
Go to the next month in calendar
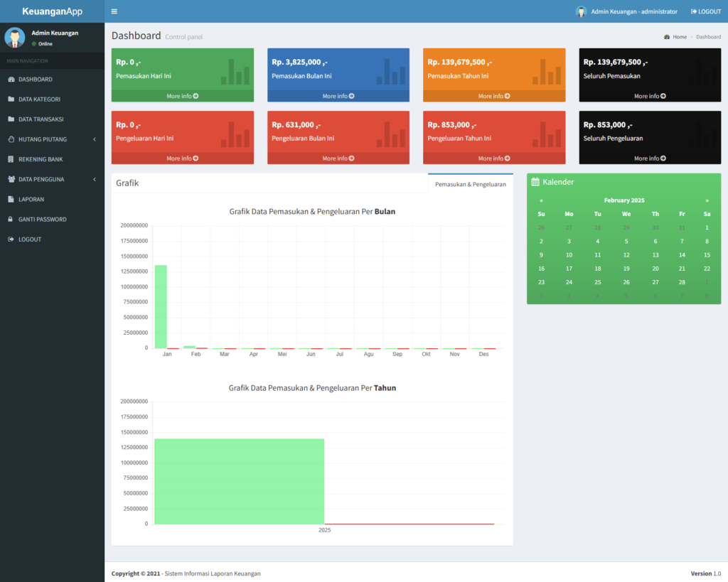(x=707, y=200)
